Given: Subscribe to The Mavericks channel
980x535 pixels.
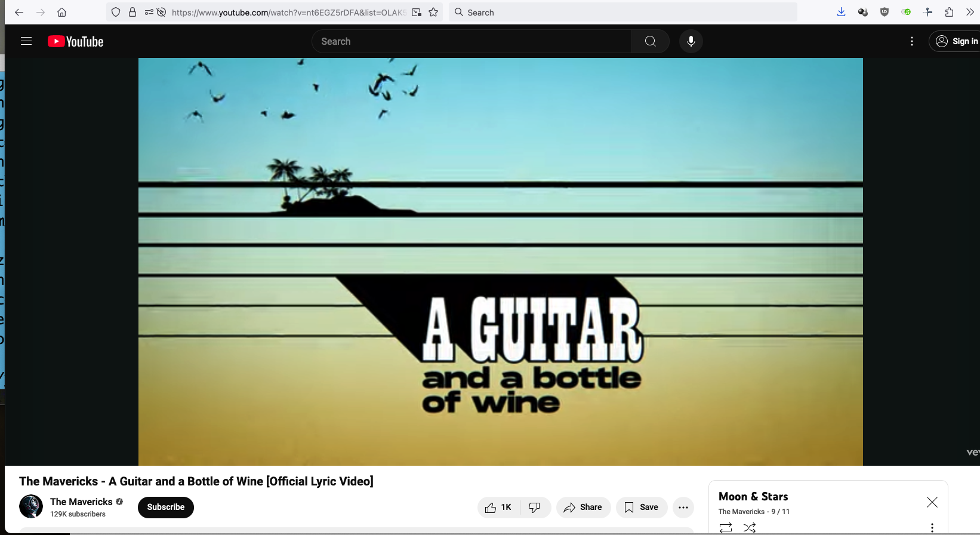Looking at the screenshot, I should click(x=166, y=507).
